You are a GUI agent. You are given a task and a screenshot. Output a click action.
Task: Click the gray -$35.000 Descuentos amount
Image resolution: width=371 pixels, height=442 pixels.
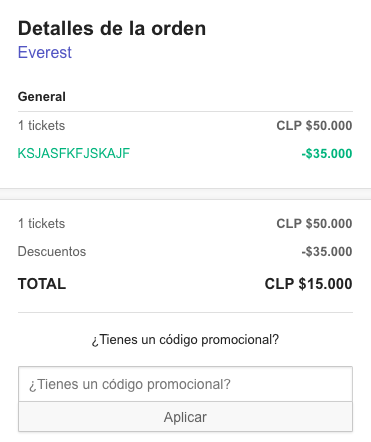(x=327, y=251)
